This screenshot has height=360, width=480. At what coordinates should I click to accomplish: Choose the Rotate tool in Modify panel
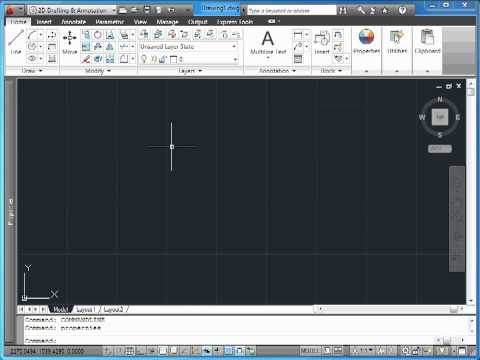click(98, 35)
